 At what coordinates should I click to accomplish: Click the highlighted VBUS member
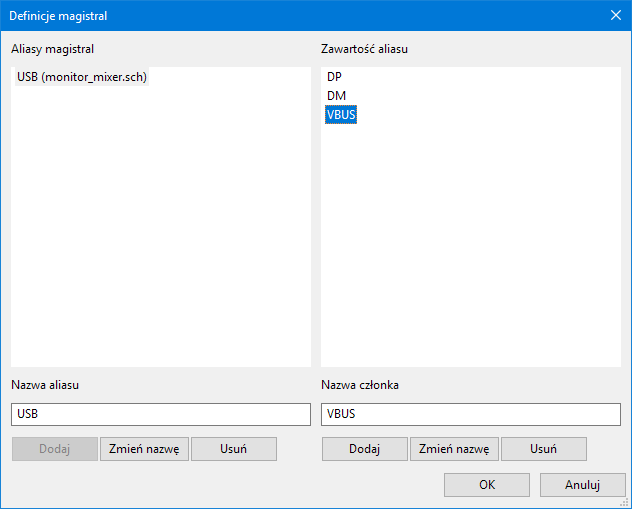341,115
